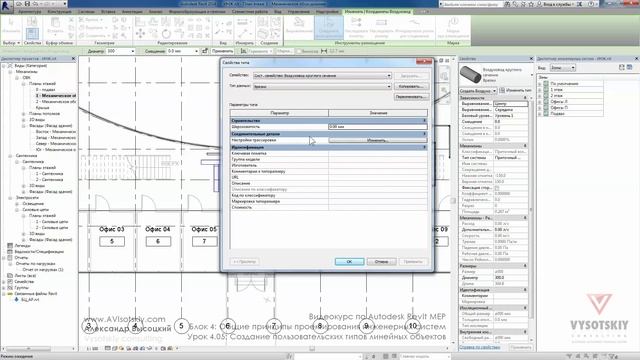Click Отмена (Cancel) in the dialog
Image resolution: width=640 pixels, height=360 pixels.
point(381,261)
